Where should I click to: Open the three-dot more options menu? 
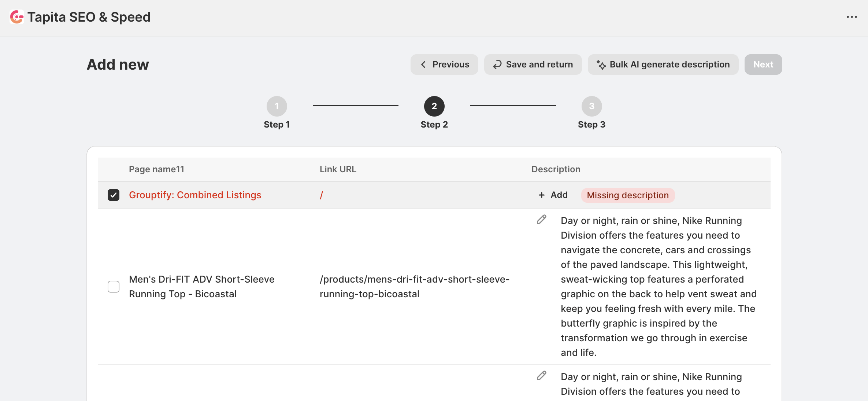point(852,17)
